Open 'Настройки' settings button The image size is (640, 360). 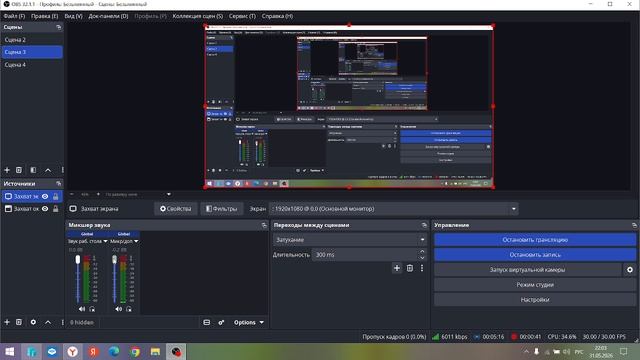[535, 300]
